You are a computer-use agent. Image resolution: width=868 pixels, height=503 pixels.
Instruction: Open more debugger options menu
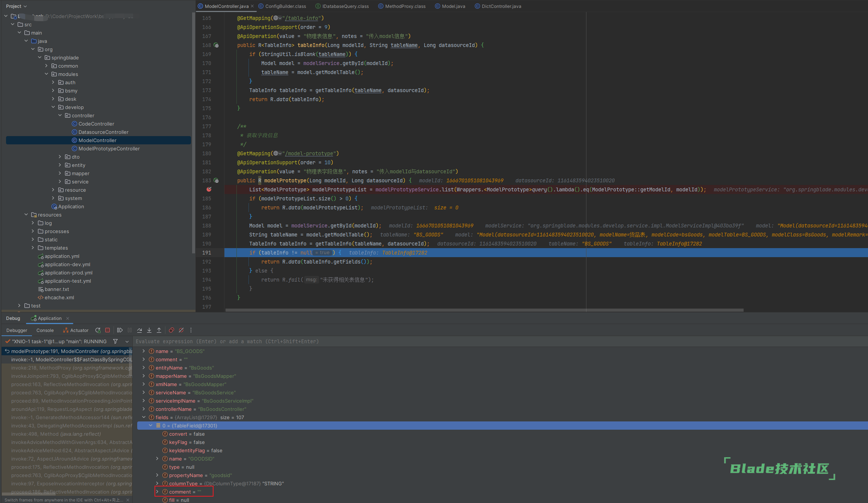pyautogui.click(x=191, y=330)
